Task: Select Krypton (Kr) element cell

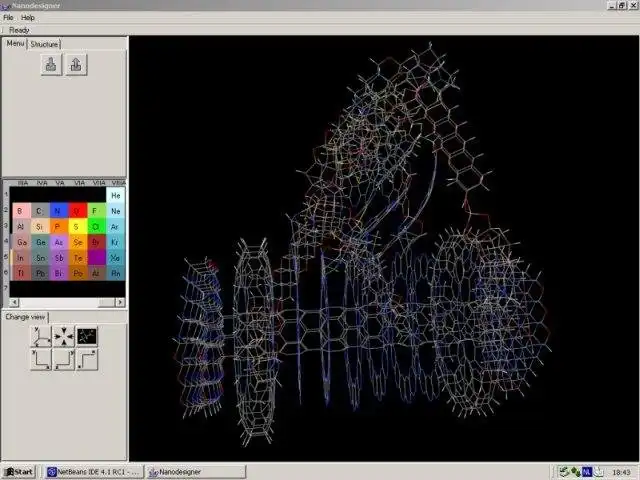Action: (116, 242)
